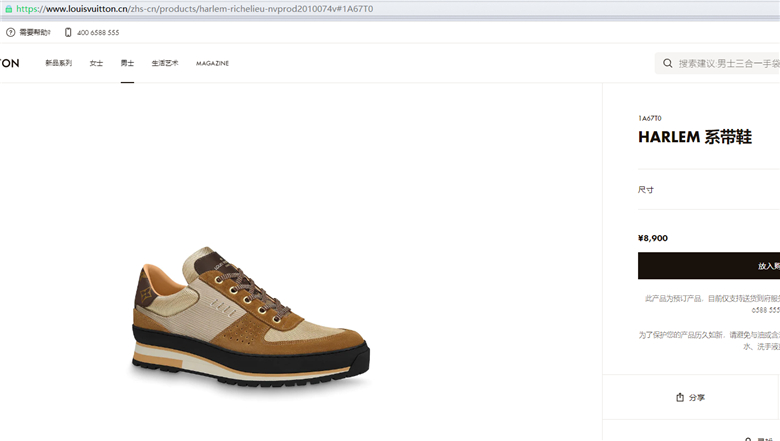Click the share icon beside 分享

680,397
